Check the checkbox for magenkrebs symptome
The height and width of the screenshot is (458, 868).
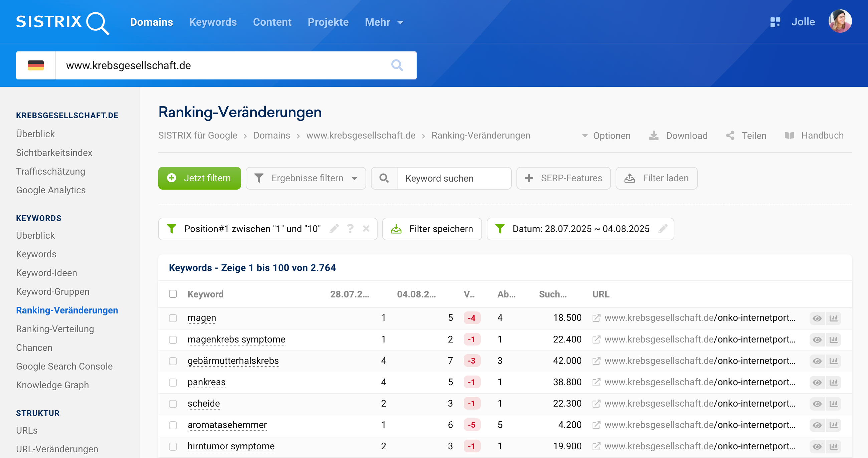point(173,340)
